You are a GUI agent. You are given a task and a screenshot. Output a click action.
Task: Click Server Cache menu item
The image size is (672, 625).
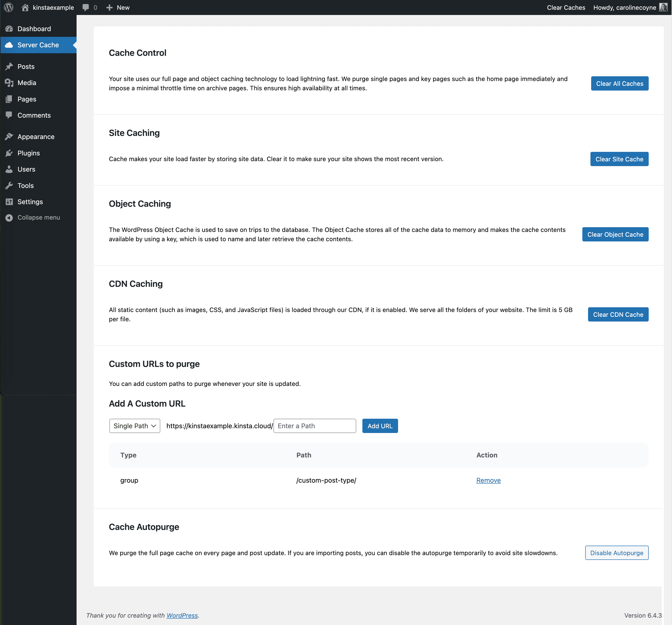[38, 45]
